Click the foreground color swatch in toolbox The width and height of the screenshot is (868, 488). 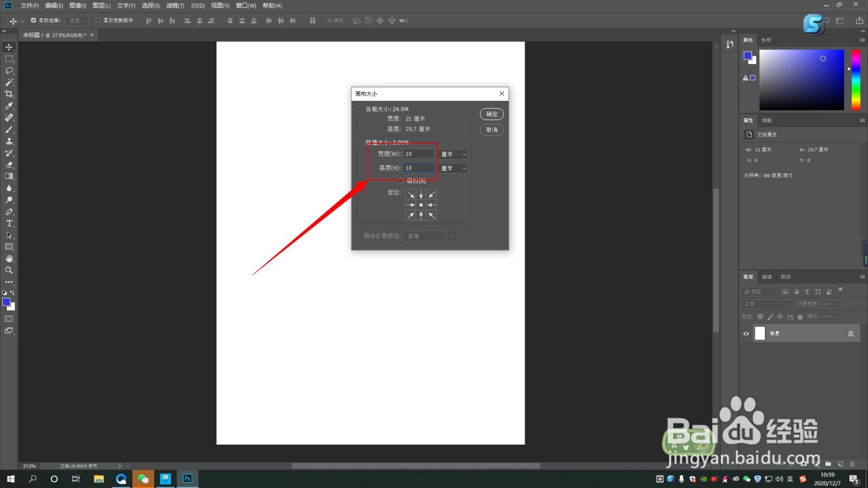(7, 302)
